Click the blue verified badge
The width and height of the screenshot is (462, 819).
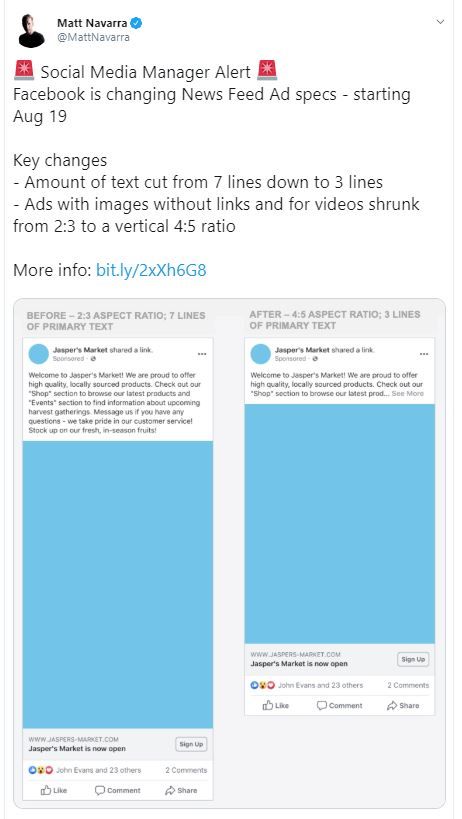pyautogui.click(x=137, y=23)
